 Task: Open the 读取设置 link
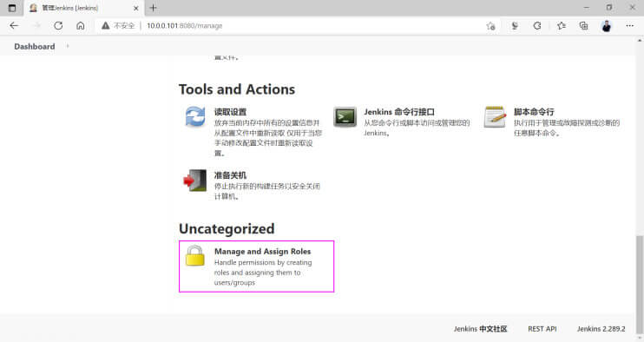click(x=230, y=112)
